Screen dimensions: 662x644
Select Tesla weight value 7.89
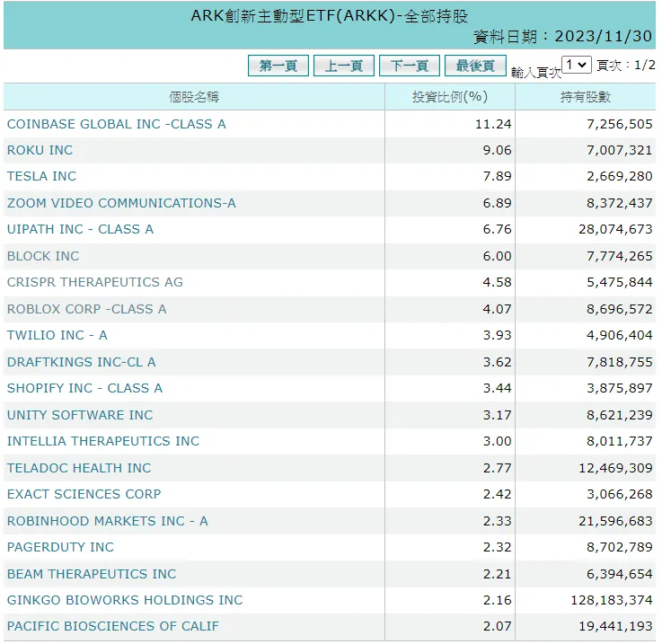point(497,176)
